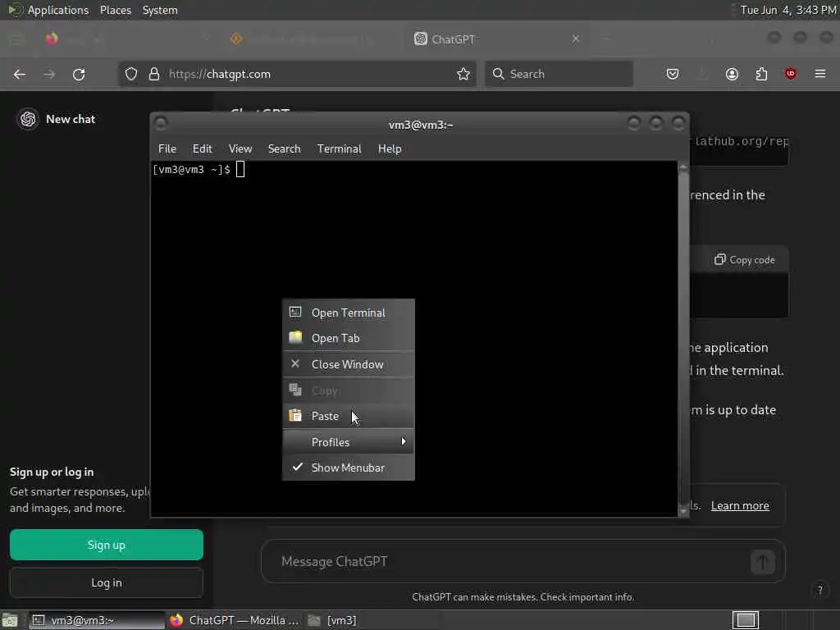This screenshot has width=840, height=630.
Task: Click the Close Window X icon
Action: [295, 363]
